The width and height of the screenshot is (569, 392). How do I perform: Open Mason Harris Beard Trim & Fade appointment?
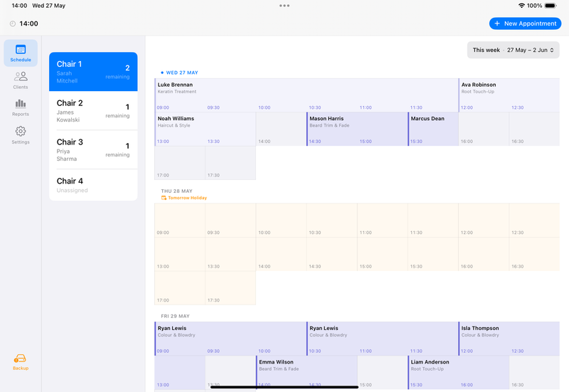tap(357, 129)
